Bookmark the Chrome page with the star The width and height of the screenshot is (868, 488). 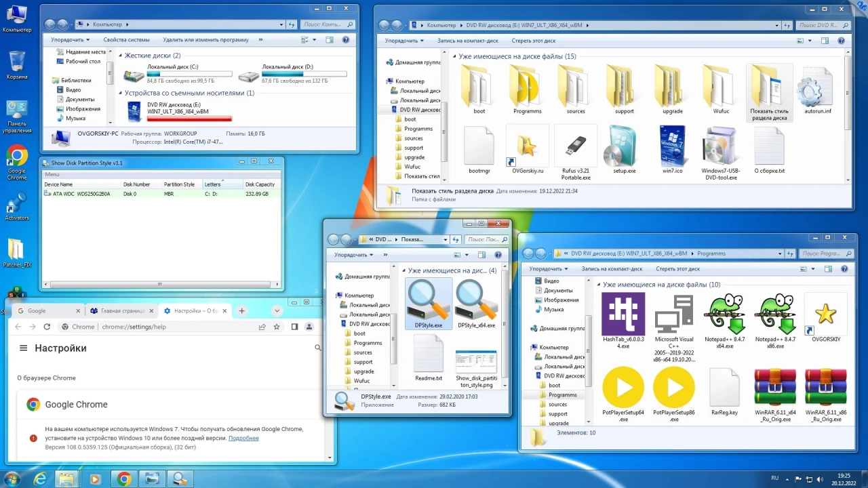point(277,327)
